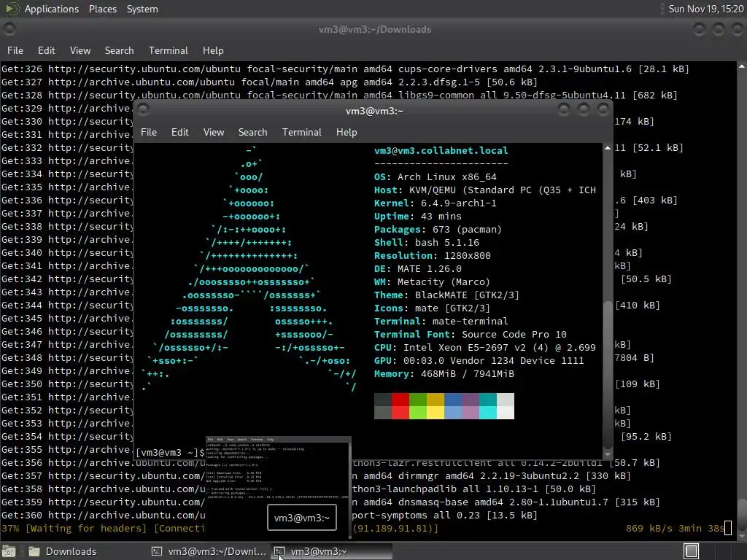Viewport: 747px width, 560px height.
Task: Open the System menu in the top panel
Action: [142, 9]
